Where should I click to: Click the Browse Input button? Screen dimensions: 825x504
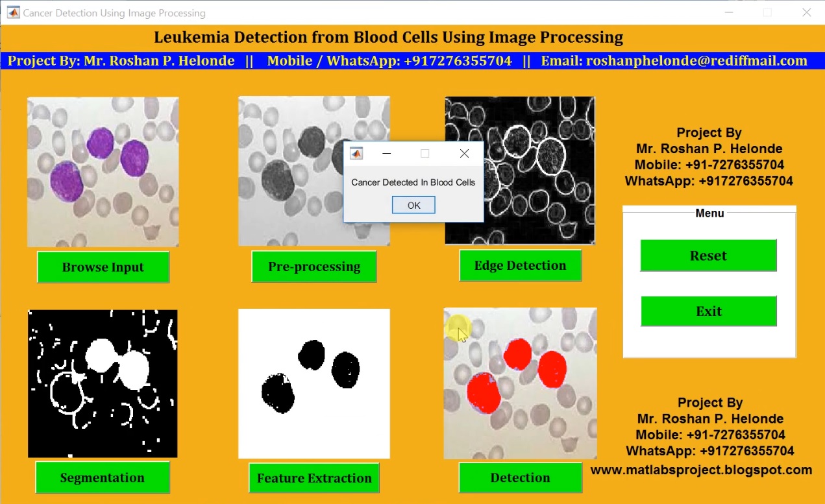click(103, 267)
